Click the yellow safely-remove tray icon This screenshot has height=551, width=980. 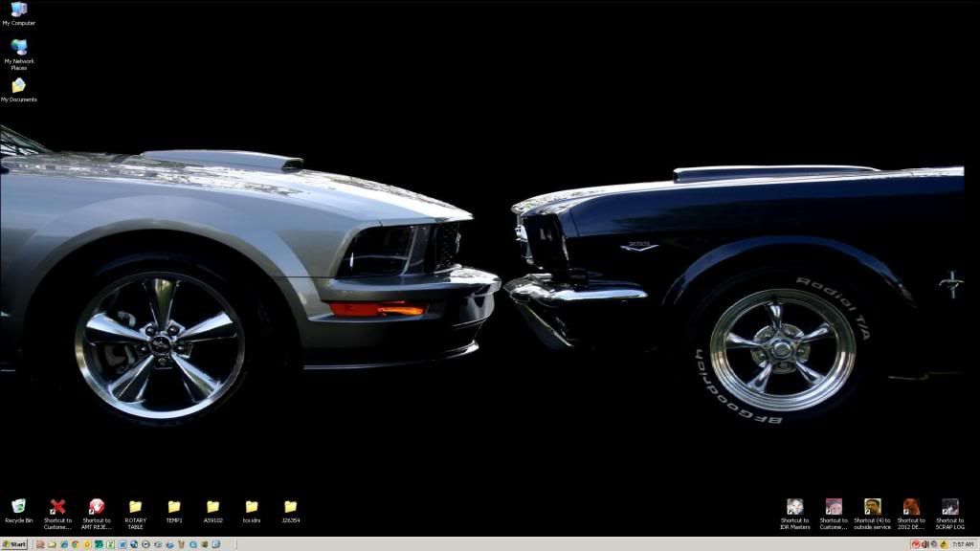click(944, 544)
